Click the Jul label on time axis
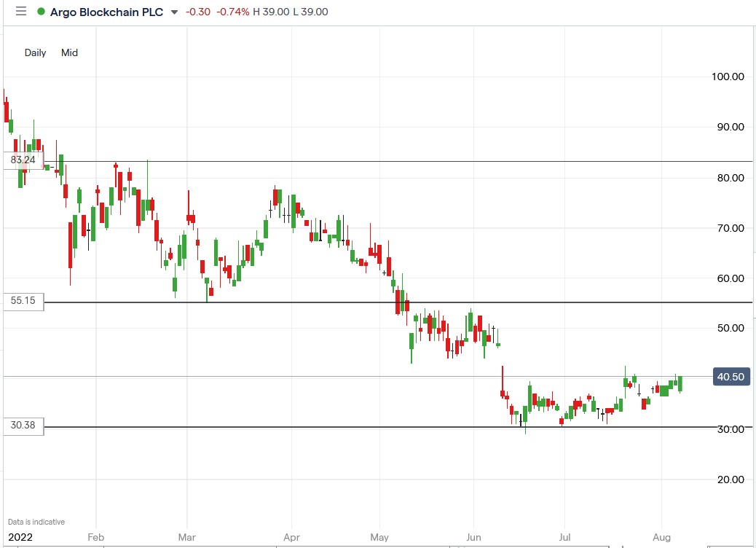Viewport: 756px width, 548px height. click(x=563, y=537)
